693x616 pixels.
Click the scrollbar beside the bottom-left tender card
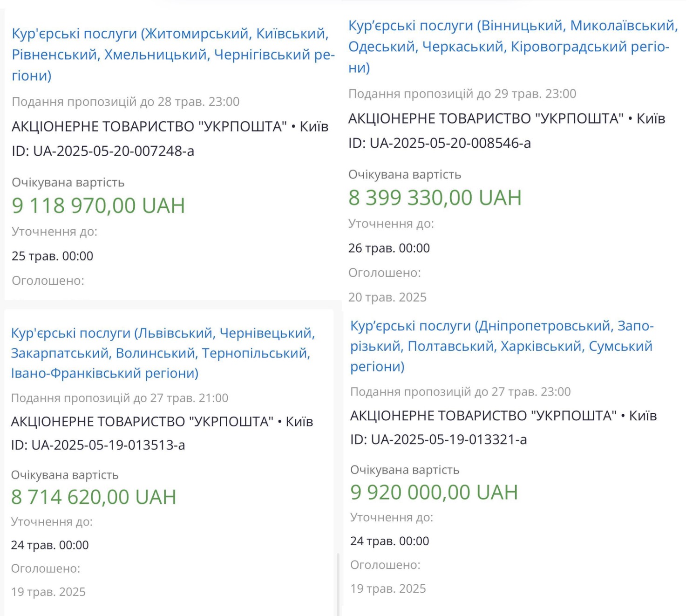click(x=338, y=582)
